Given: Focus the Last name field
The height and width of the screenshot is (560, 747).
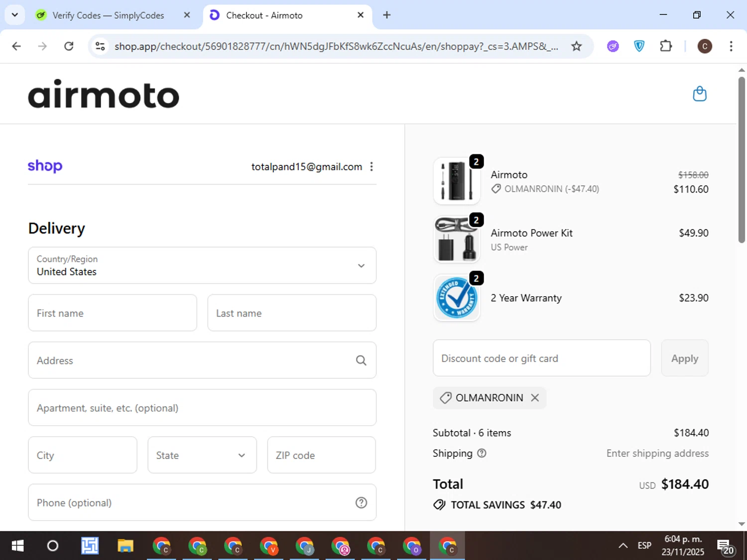Looking at the screenshot, I should point(292,313).
